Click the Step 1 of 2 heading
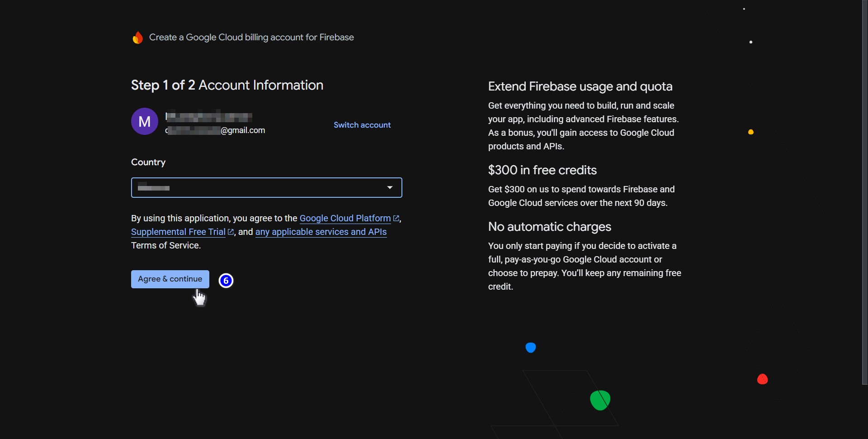The width and height of the screenshot is (868, 439). coord(227,85)
